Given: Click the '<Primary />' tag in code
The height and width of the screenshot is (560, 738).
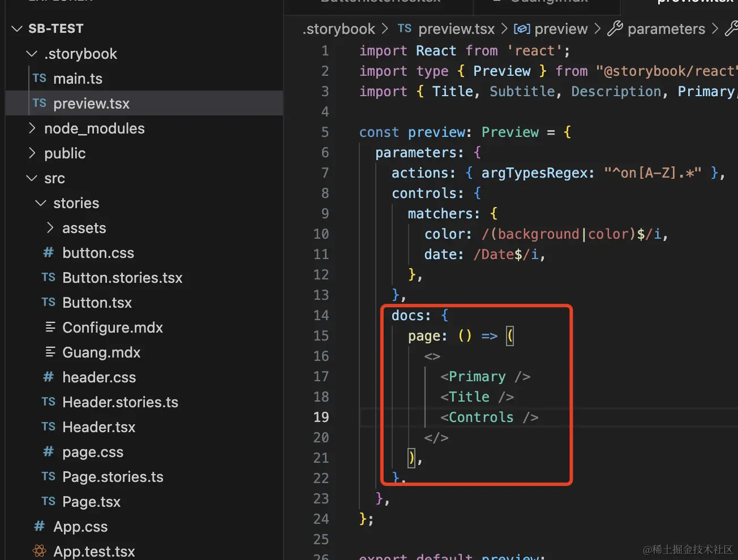Looking at the screenshot, I should coord(485,376).
